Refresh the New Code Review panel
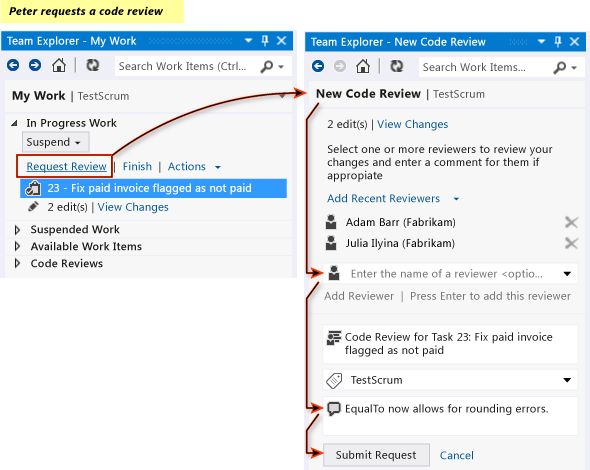The image size is (590, 470). (x=397, y=67)
